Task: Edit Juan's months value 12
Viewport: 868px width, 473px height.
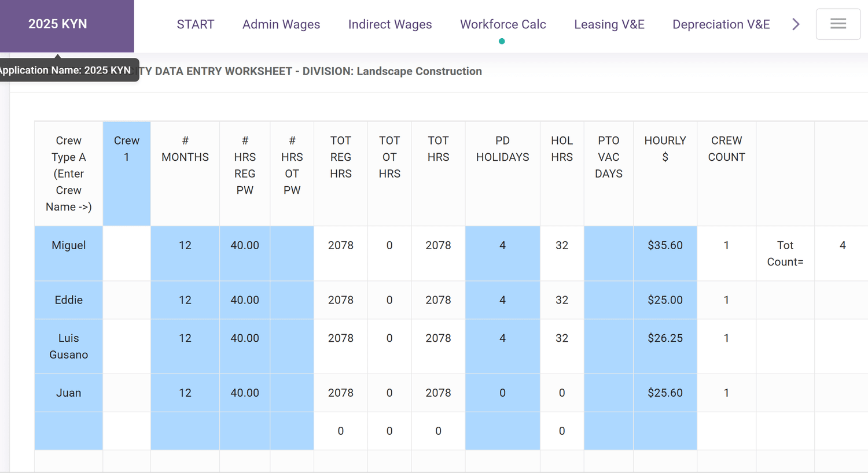Action: (x=185, y=393)
